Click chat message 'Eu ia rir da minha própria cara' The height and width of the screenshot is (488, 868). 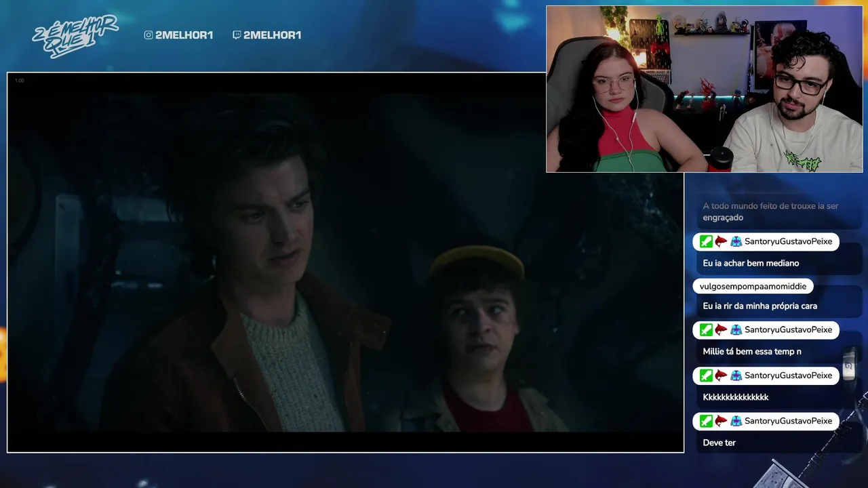pos(759,306)
